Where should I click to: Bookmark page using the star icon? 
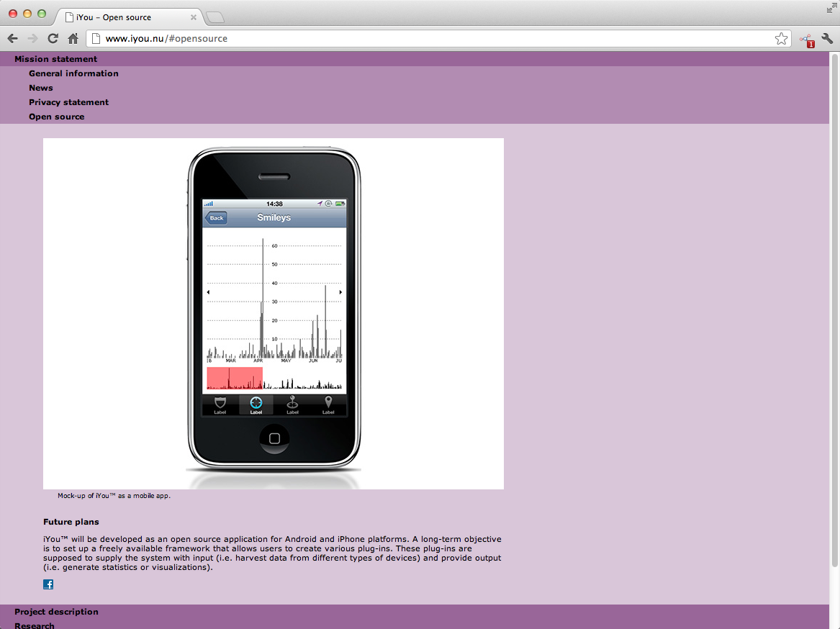click(781, 39)
